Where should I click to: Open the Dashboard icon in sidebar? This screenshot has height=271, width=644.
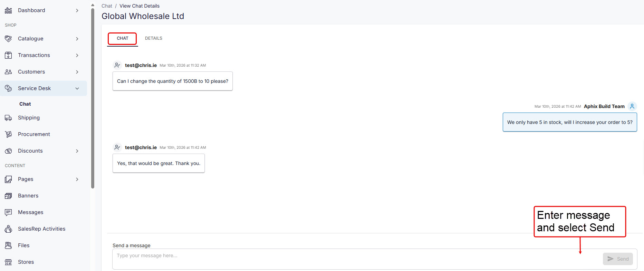[8, 10]
